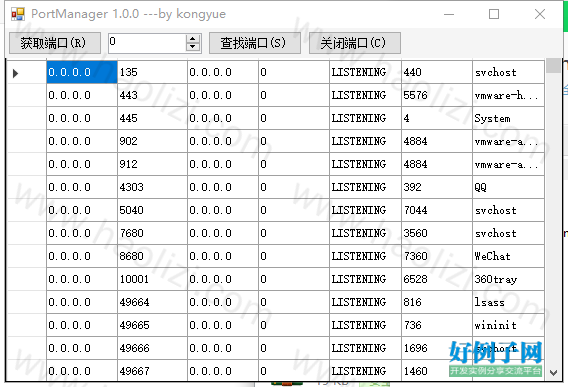Select port cell 10001
Image resolution: width=568 pixels, height=387 pixels.
[152, 279]
